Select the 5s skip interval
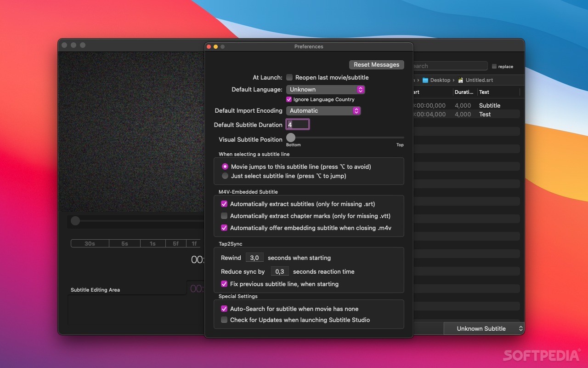This screenshot has height=368, width=588. click(x=124, y=243)
